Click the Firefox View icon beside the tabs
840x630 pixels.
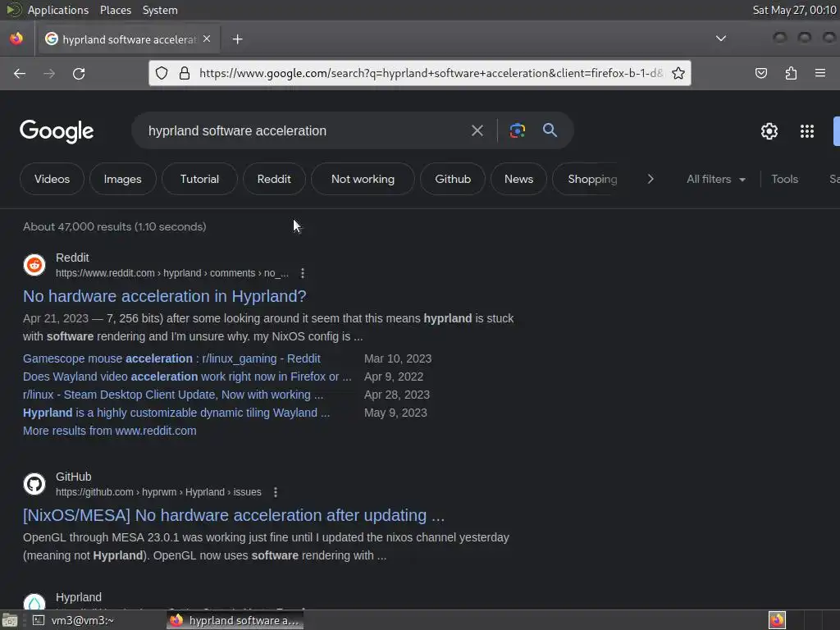[16, 39]
